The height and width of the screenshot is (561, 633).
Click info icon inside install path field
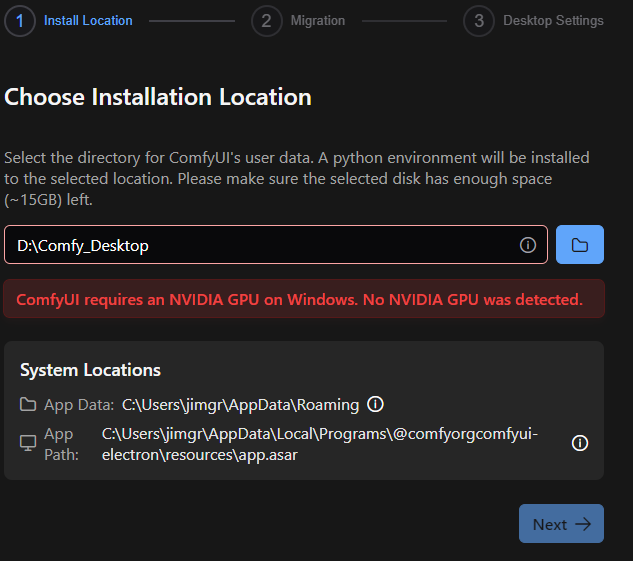[x=528, y=245]
